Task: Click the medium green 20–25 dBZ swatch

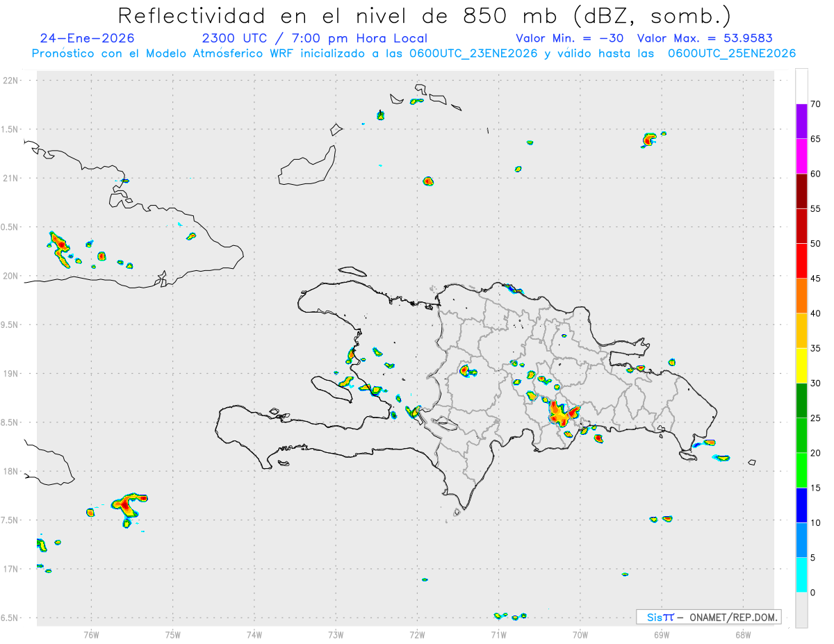Action: tap(801, 436)
